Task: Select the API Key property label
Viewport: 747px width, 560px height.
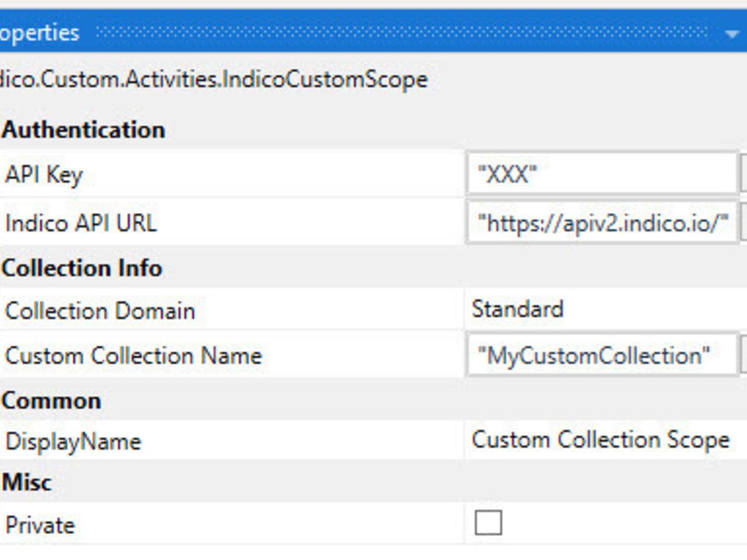Action: coord(44,174)
